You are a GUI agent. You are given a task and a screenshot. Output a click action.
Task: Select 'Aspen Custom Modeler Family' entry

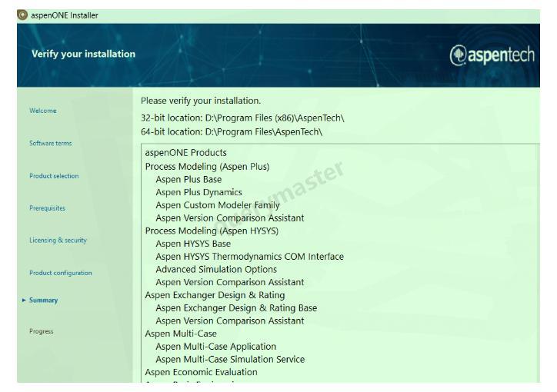click(218, 205)
